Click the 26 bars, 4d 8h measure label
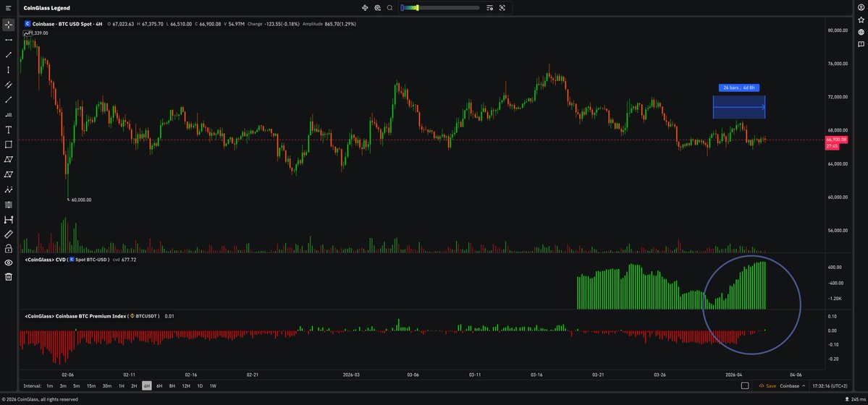 coord(739,88)
